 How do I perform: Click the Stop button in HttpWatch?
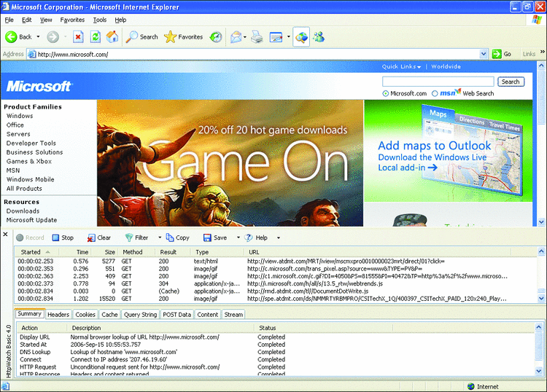[63, 238]
